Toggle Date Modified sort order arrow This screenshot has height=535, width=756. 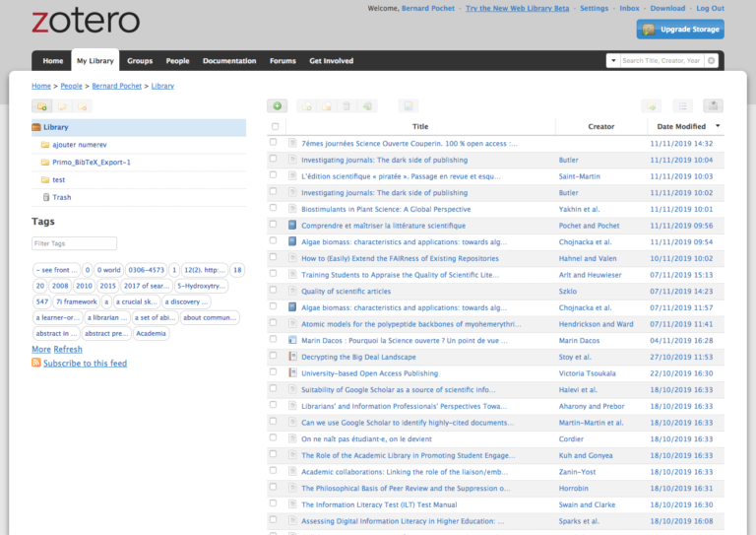[718, 126]
